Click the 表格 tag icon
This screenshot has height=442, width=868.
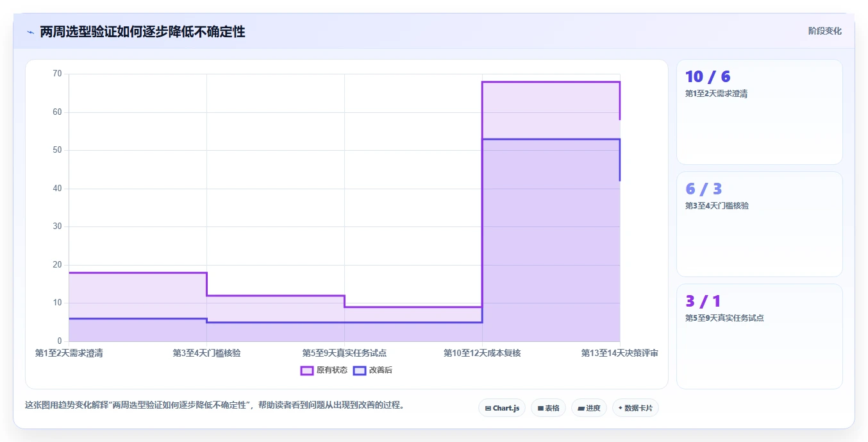[x=540, y=408]
